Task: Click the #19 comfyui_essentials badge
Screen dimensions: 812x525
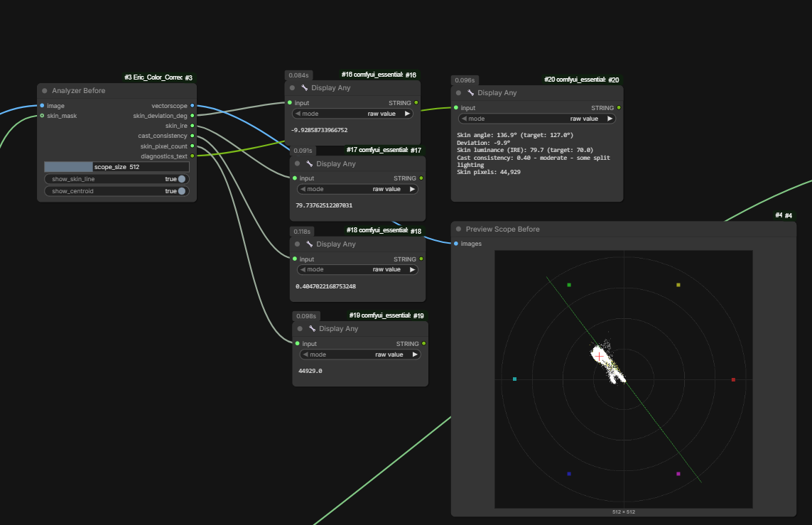Action: [386, 316]
